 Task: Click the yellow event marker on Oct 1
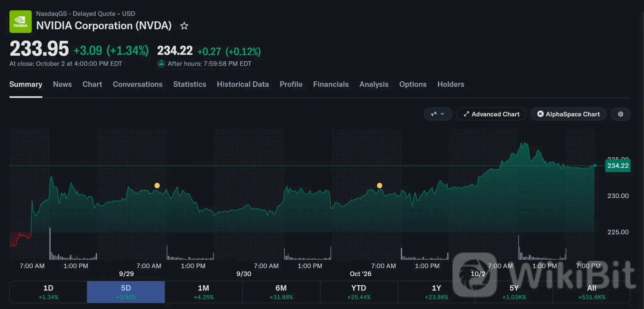point(380,185)
